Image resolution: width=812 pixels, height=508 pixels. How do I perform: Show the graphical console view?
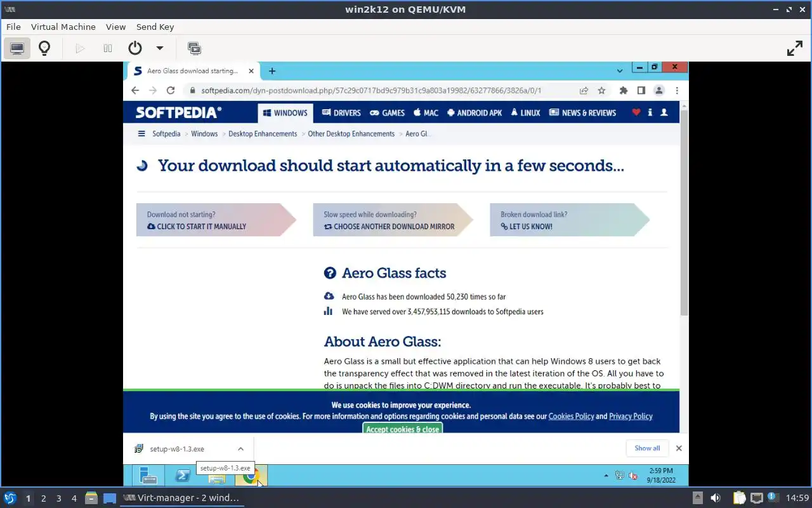17,48
